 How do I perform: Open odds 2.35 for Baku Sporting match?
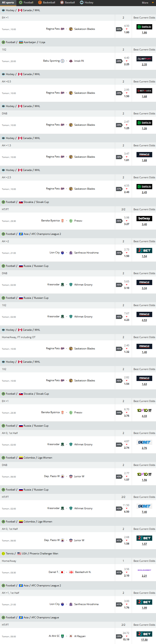point(144,65)
